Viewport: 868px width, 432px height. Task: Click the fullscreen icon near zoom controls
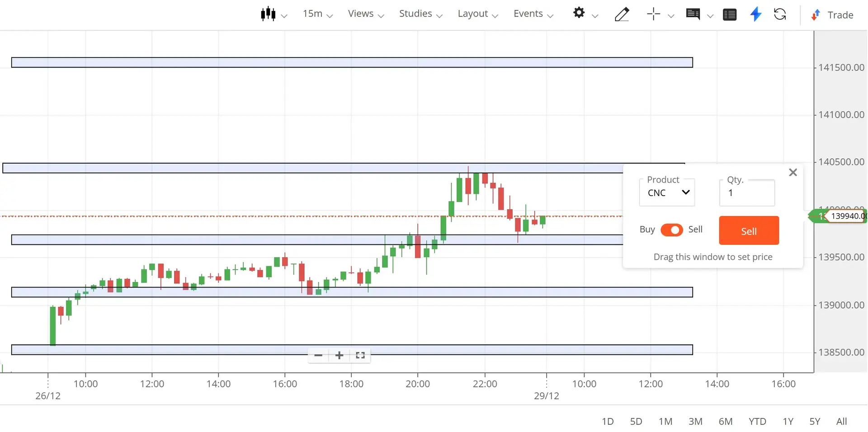pos(360,355)
